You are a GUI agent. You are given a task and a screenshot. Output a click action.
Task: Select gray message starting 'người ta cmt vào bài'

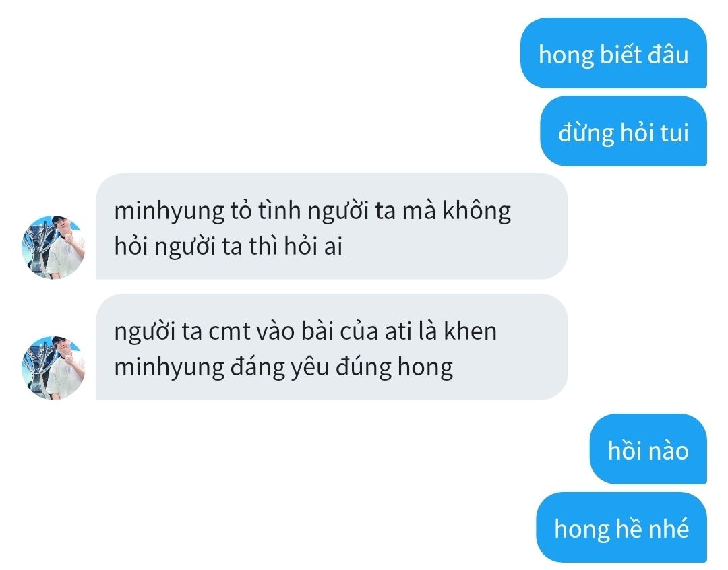pyautogui.click(x=332, y=347)
